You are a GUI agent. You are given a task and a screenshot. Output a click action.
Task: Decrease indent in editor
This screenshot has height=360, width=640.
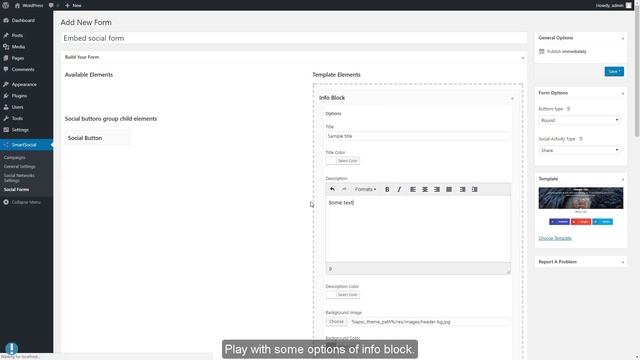click(462, 189)
